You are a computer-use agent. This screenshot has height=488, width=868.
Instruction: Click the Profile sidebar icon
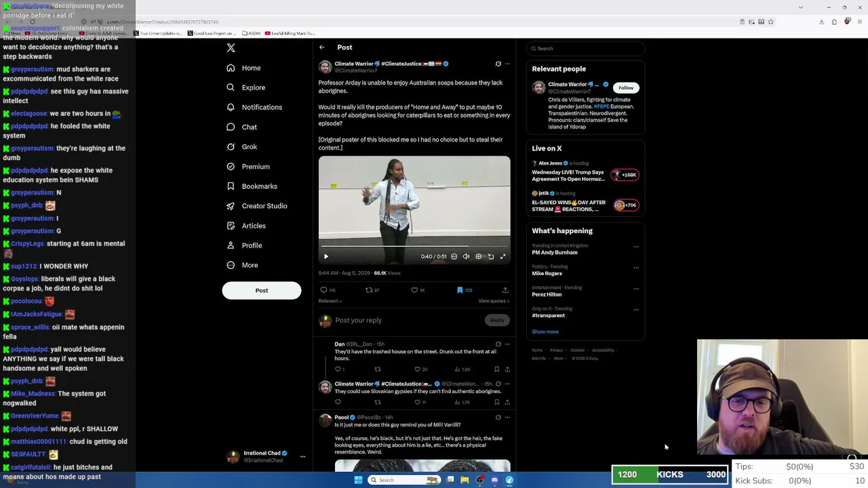231,245
